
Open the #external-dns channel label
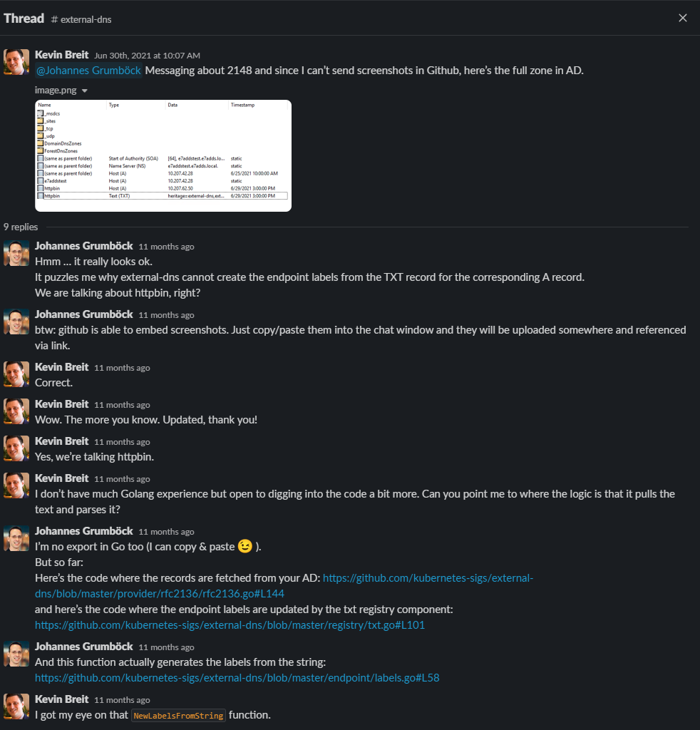click(81, 19)
